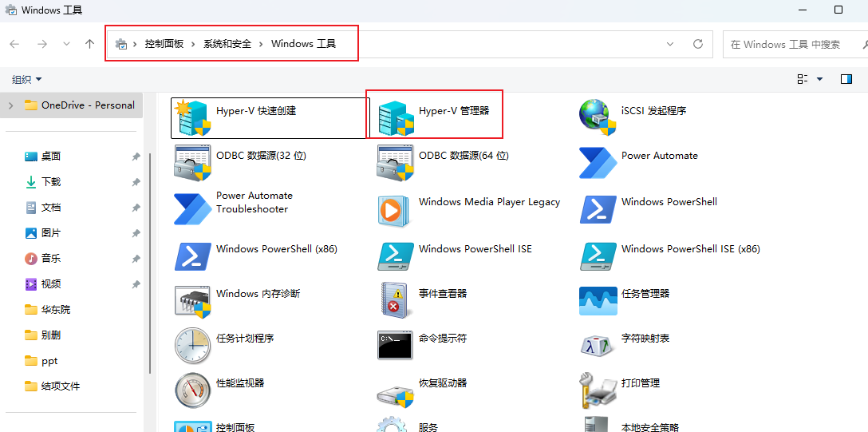Expand chevron after 控制面板 breadcrumb

point(193,44)
